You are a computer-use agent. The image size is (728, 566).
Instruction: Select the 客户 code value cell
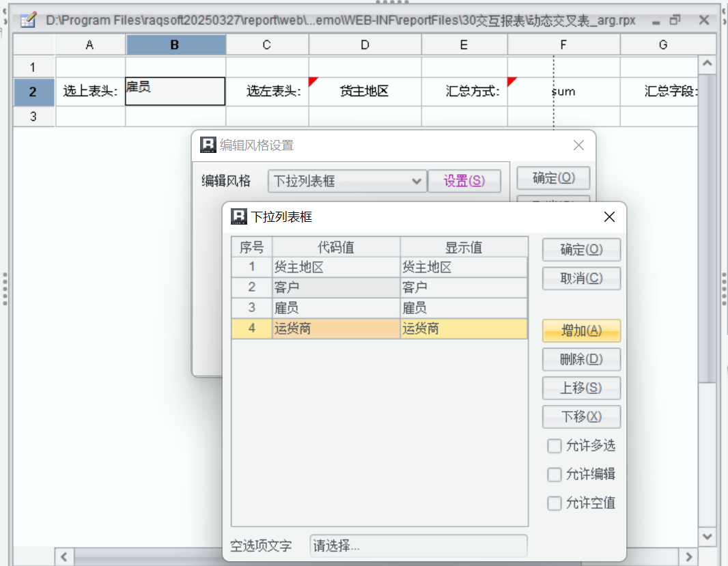[x=335, y=287]
